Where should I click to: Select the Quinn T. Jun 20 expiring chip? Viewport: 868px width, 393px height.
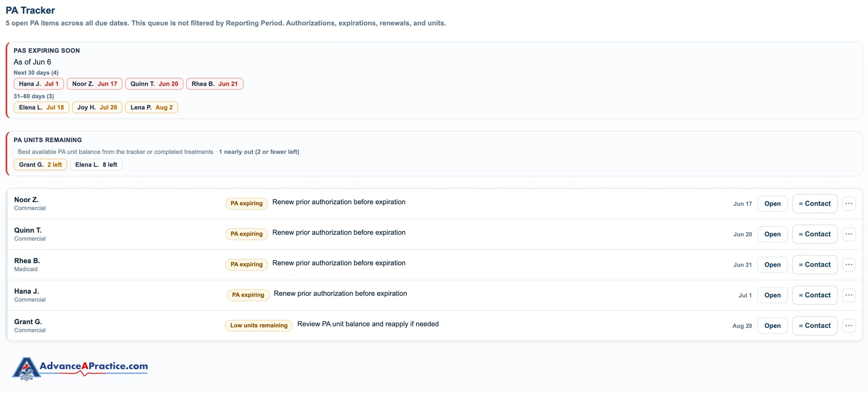click(x=154, y=84)
